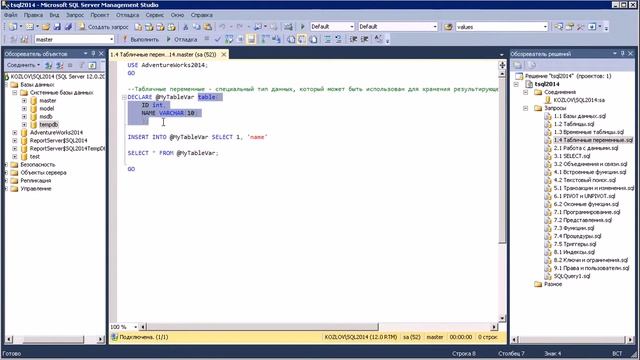Open 7.5 Триггеры.sql file
Viewport: 640px width, 360px height.
click(575, 244)
